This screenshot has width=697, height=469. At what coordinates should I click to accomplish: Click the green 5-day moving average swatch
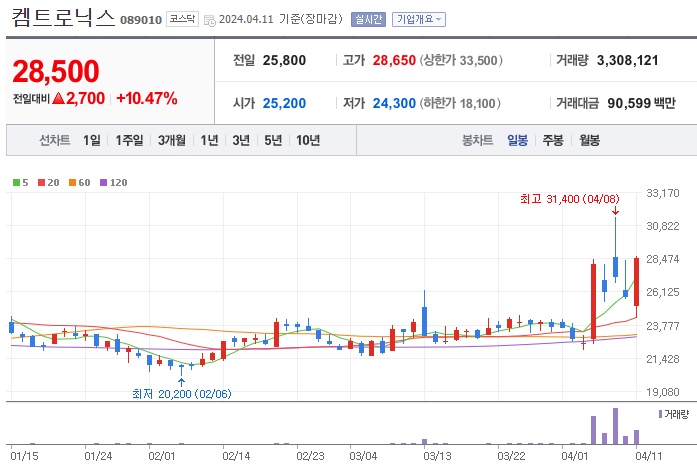click(16, 182)
